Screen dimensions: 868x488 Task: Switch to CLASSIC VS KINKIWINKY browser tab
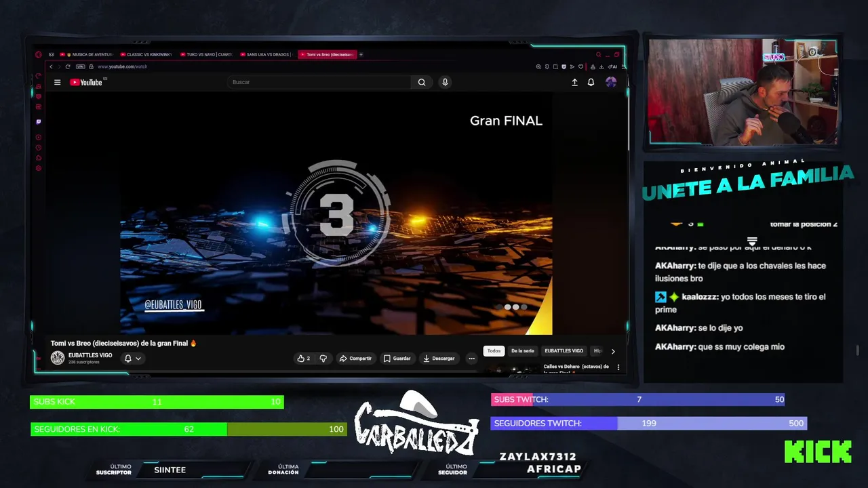[147, 54]
